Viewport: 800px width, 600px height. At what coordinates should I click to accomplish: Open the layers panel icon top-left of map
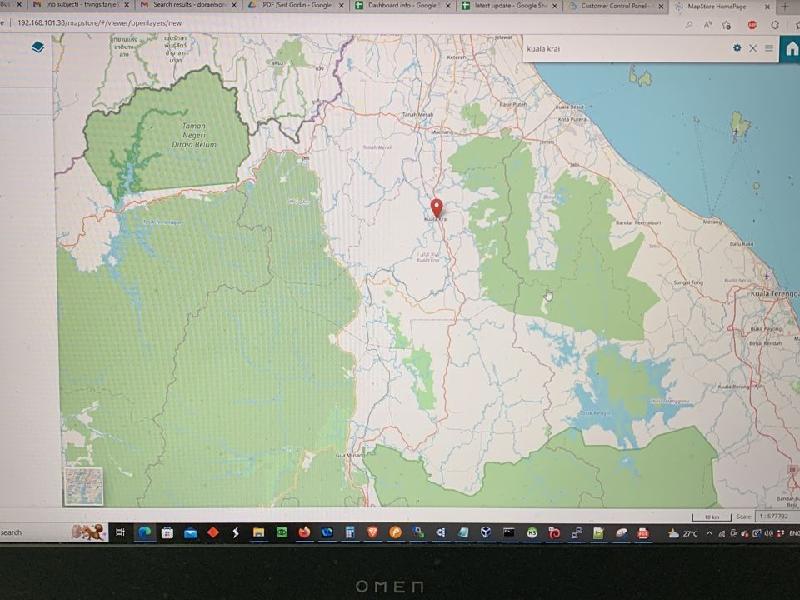click(38, 47)
